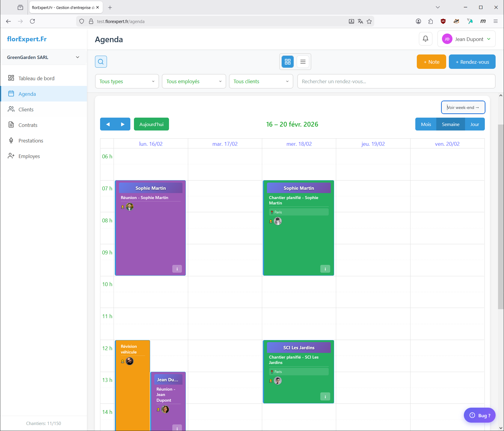Switch to grid calendar view
The image size is (504, 431).
click(x=288, y=62)
